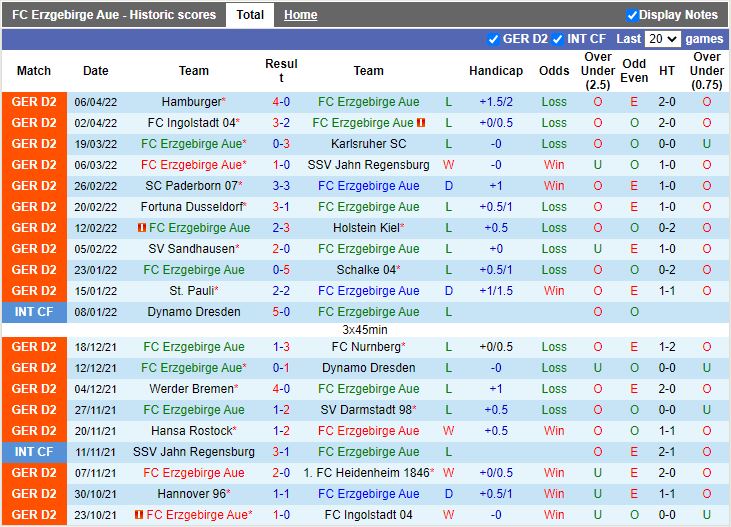Click the +1.5/2 handicap value
The width and height of the screenshot is (731, 527).
pos(496,102)
